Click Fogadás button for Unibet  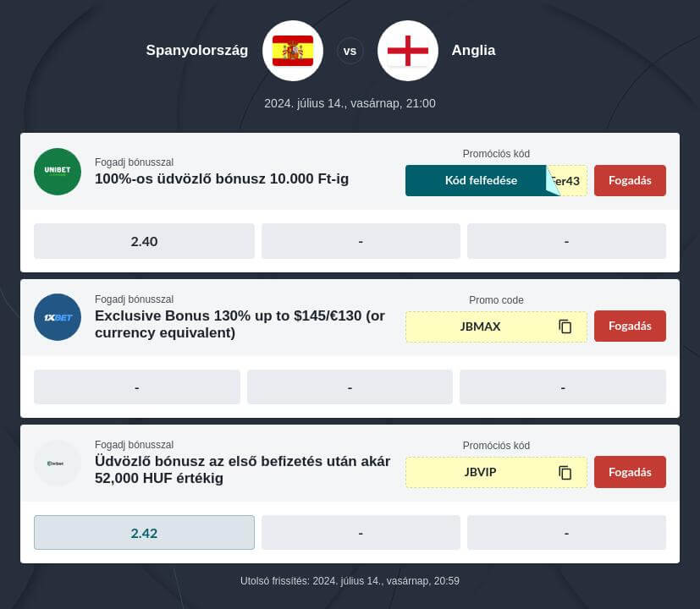pos(630,181)
